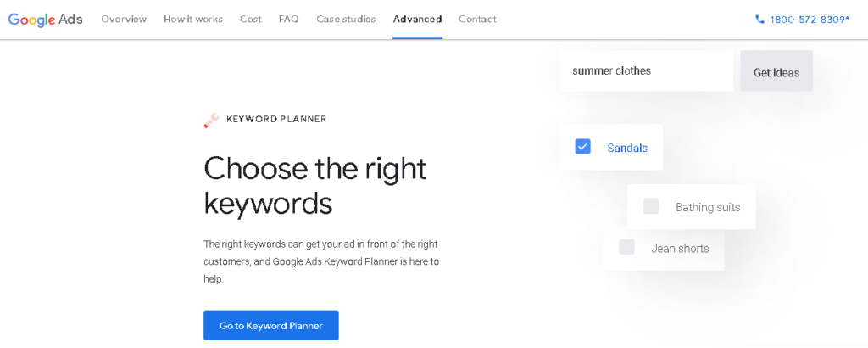This screenshot has width=868, height=348.
Task: Click Go to Keyword Planner button
Action: 271,325
